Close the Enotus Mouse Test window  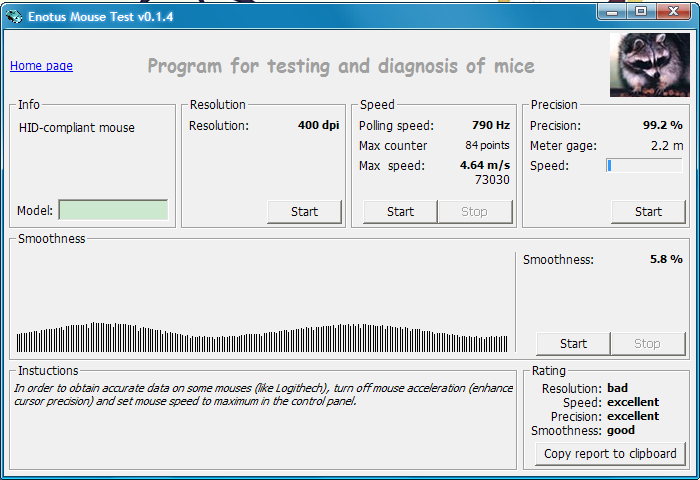[x=674, y=12]
